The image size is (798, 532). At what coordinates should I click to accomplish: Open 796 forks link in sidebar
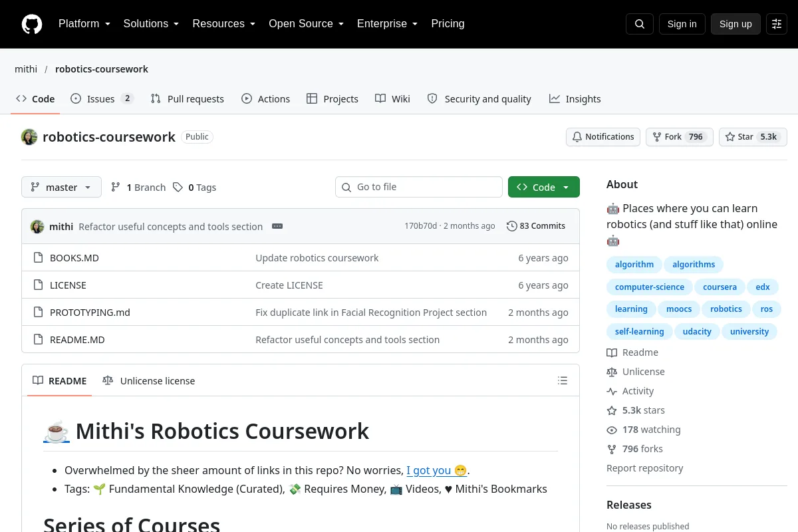pos(635,449)
